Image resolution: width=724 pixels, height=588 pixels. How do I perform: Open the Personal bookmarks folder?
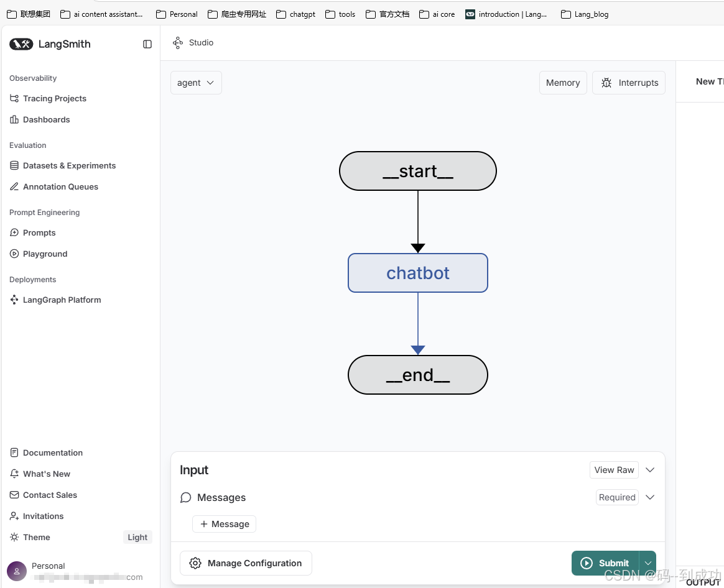pos(177,14)
